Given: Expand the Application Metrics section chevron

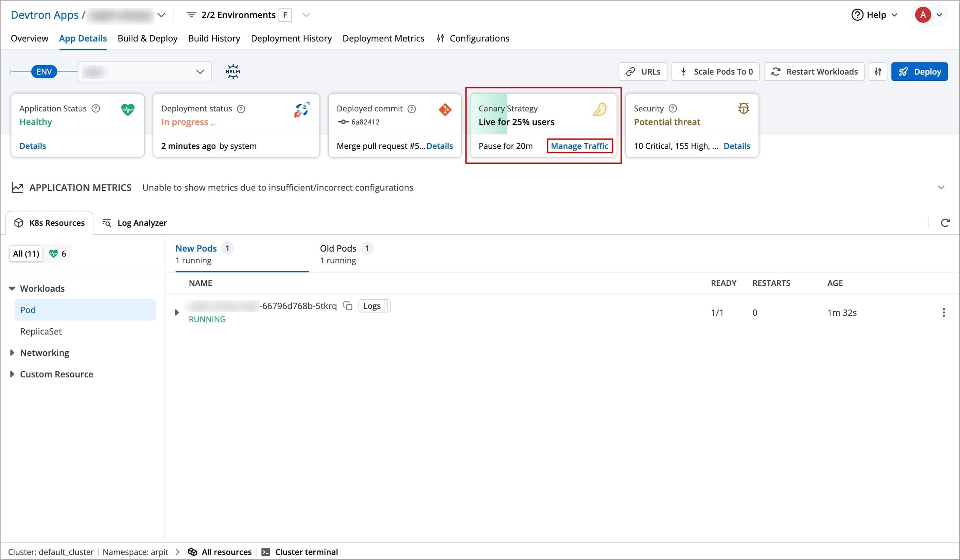Looking at the screenshot, I should 941,187.
